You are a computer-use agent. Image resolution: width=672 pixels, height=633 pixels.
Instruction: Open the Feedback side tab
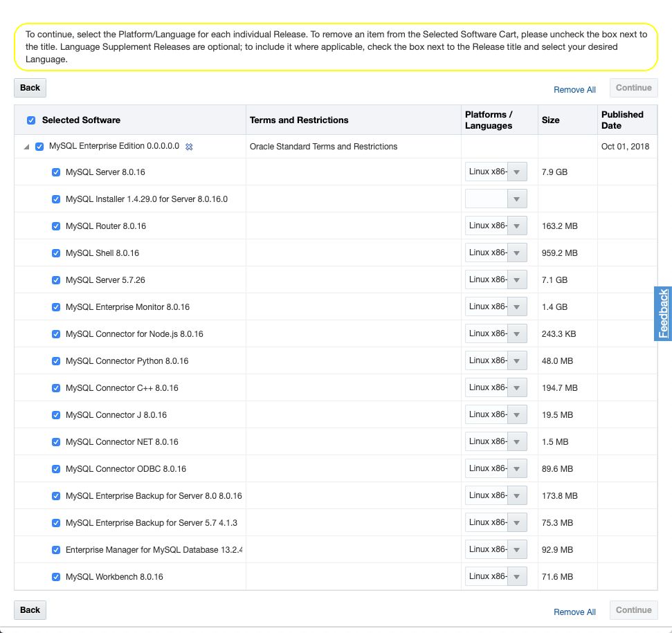tap(663, 313)
